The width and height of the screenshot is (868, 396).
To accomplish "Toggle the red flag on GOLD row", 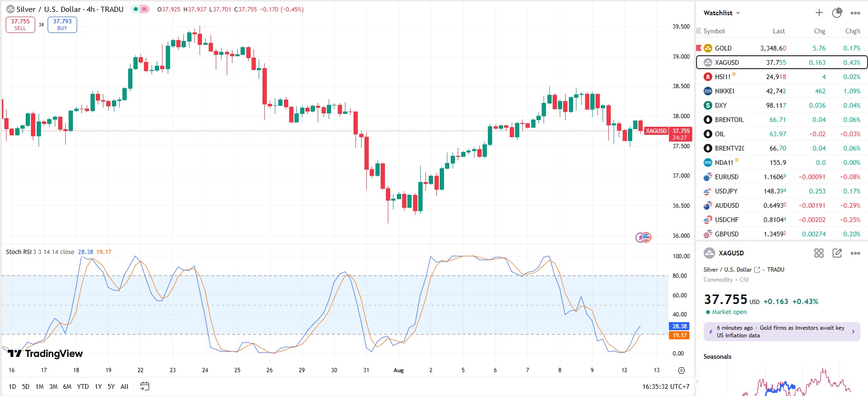I will tap(699, 48).
